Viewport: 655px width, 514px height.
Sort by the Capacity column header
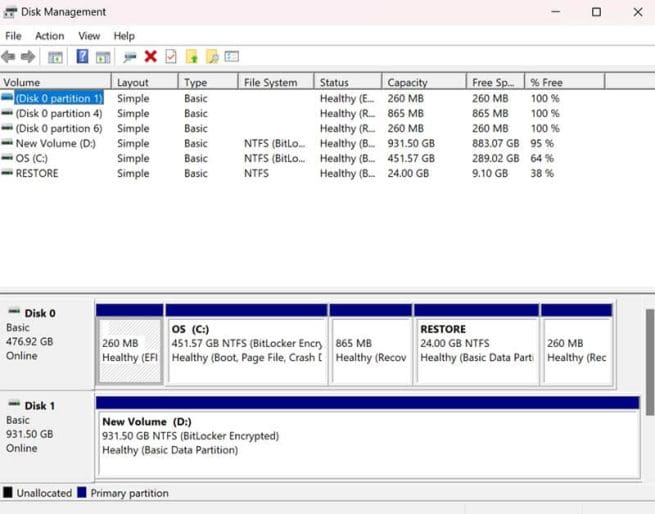coord(407,83)
